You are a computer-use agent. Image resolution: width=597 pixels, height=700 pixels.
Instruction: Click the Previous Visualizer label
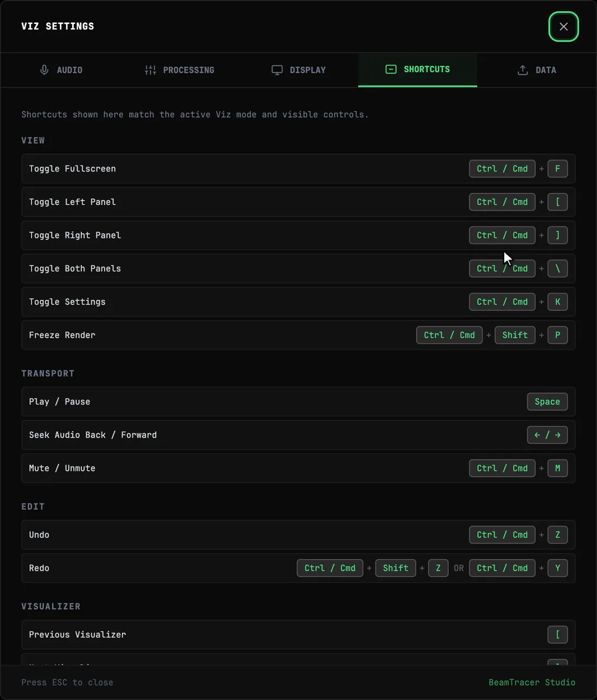point(78,635)
